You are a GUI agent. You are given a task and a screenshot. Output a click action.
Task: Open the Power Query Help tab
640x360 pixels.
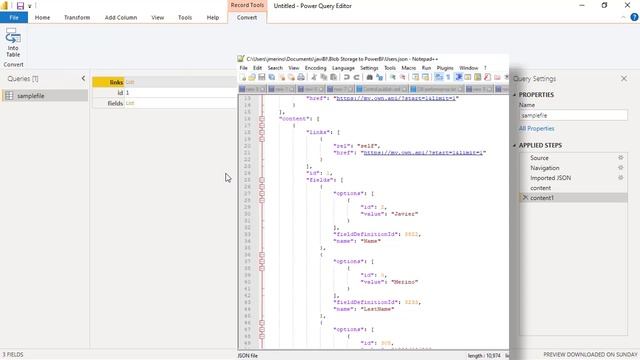coord(213,18)
